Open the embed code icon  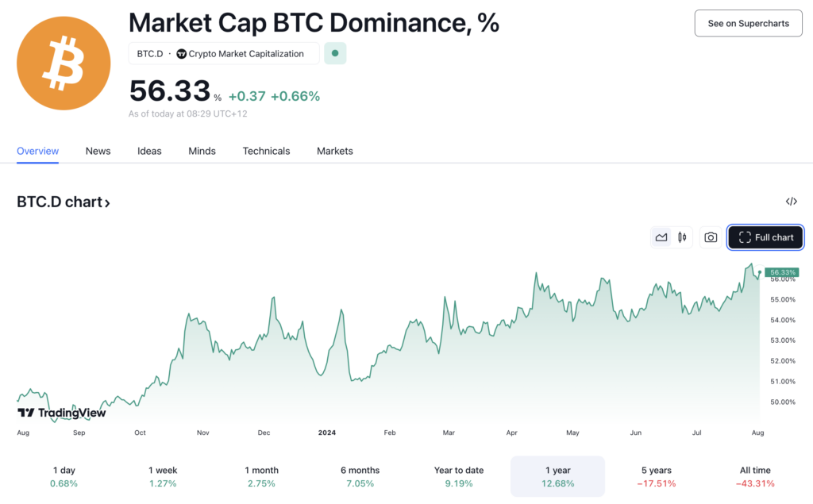click(791, 202)
